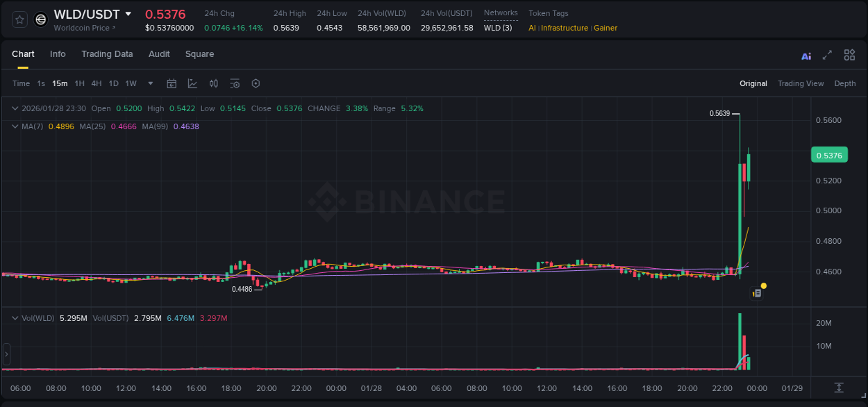Switch the chart to Trading View mode
This screenshot has height=407, width=868.
click(x=800, y=83)
